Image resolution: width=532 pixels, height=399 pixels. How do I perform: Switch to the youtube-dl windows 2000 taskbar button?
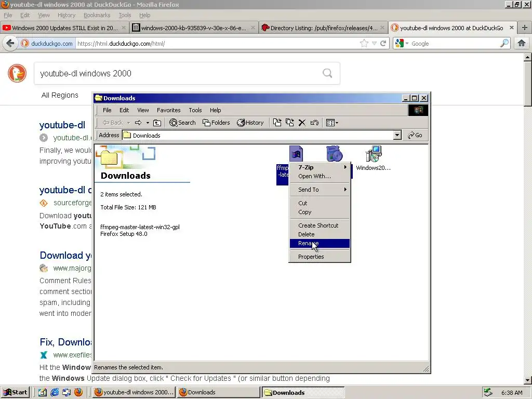pyautogui.click(x=134, y=393)
